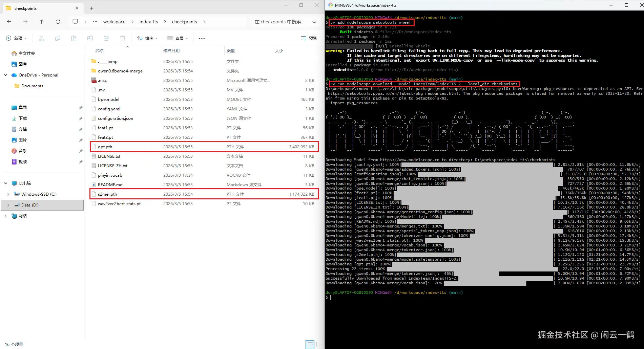The image size is (644, 349).
Task: Open the 排序 sort dropdown
Action: (147, 39)
